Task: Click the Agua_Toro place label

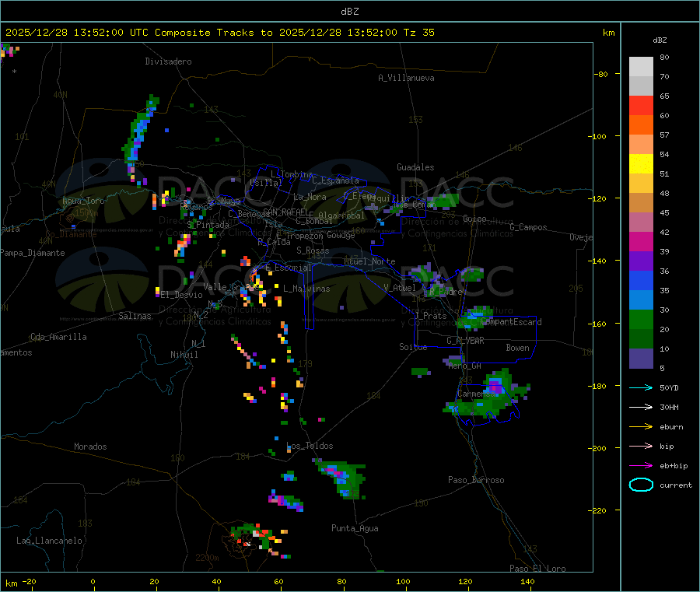Action: coord(83,201)
